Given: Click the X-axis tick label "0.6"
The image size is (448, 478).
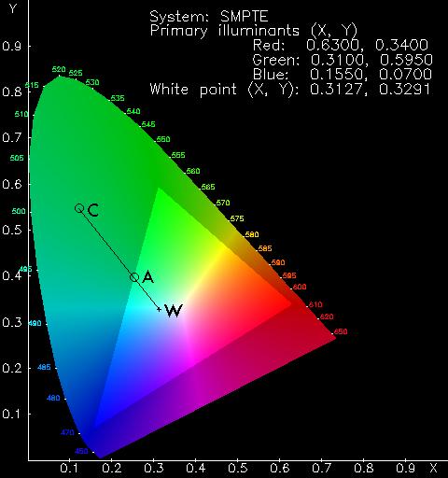Looking at the screenshot, I should point(280,468).
